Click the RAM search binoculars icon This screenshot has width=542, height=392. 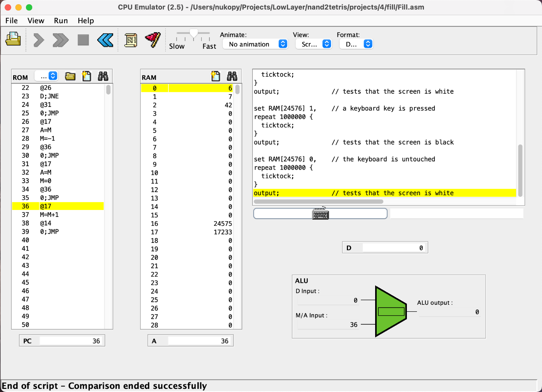(232, 76)
